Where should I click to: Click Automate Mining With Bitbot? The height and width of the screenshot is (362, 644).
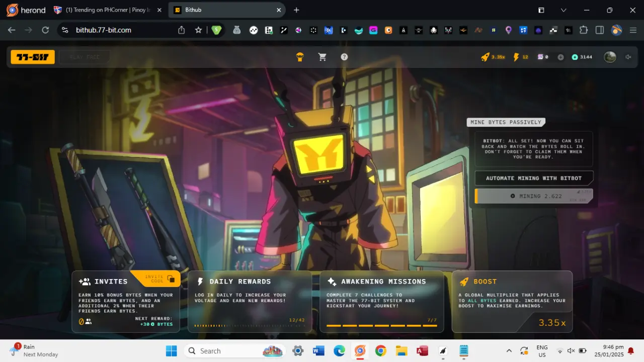[534, 178]
